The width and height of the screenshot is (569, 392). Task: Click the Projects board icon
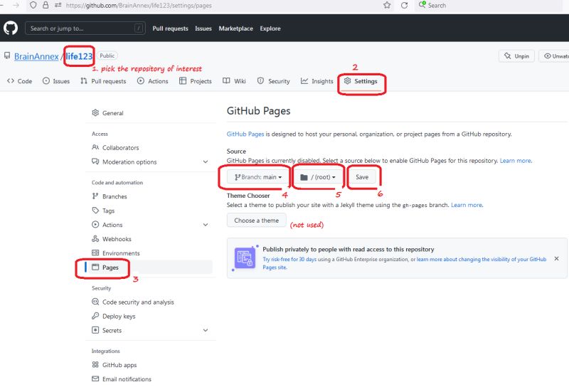(183, 80)
